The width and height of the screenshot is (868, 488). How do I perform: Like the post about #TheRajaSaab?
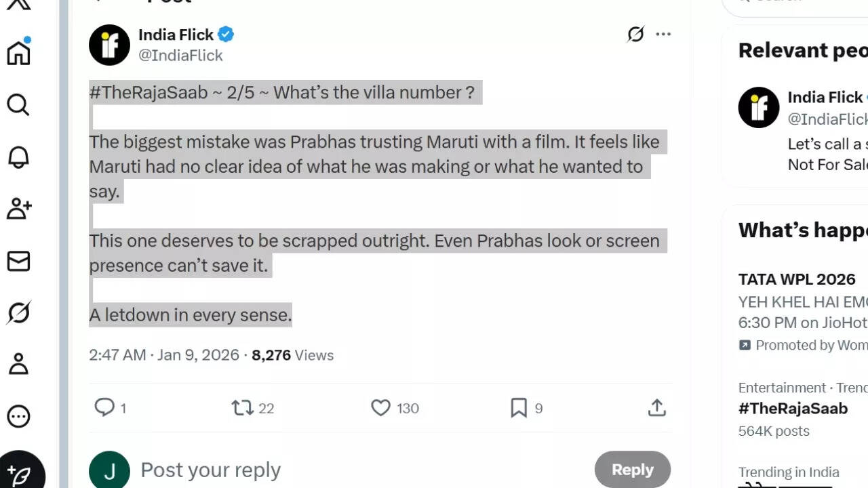click(380, 408)
